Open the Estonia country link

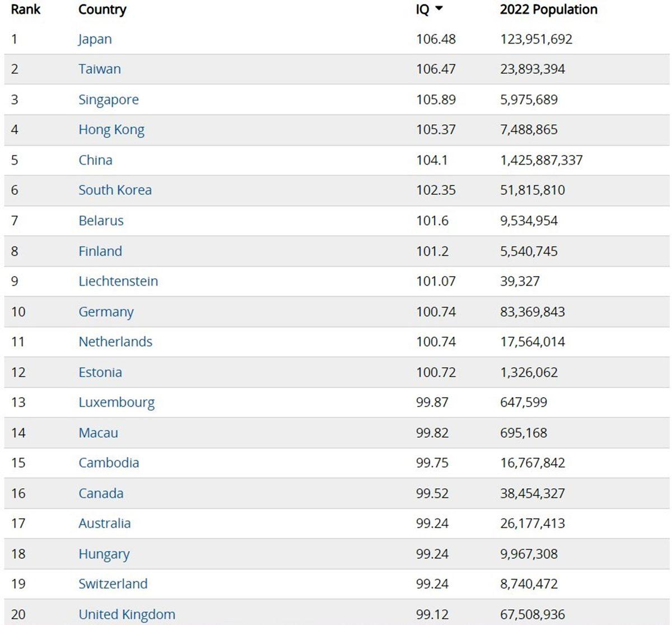point(100,372)
